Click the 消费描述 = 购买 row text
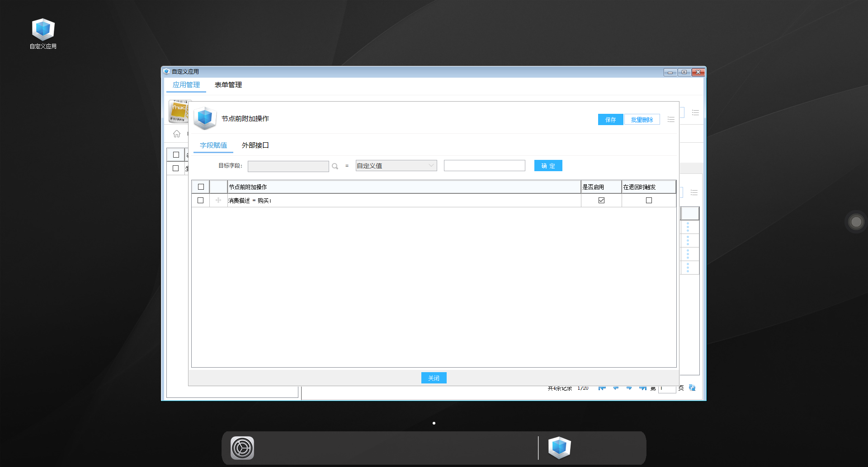This screenshot has width=868, height=467. [250, 201]
